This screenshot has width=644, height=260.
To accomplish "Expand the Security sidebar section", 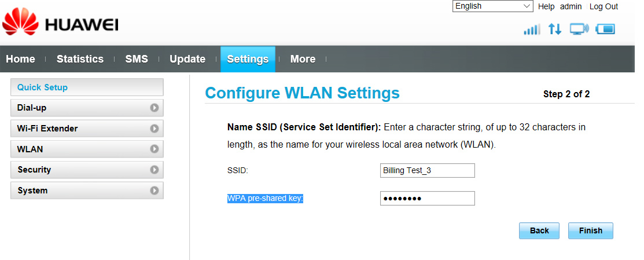I will pyautogui.click(x=87, y=170).
